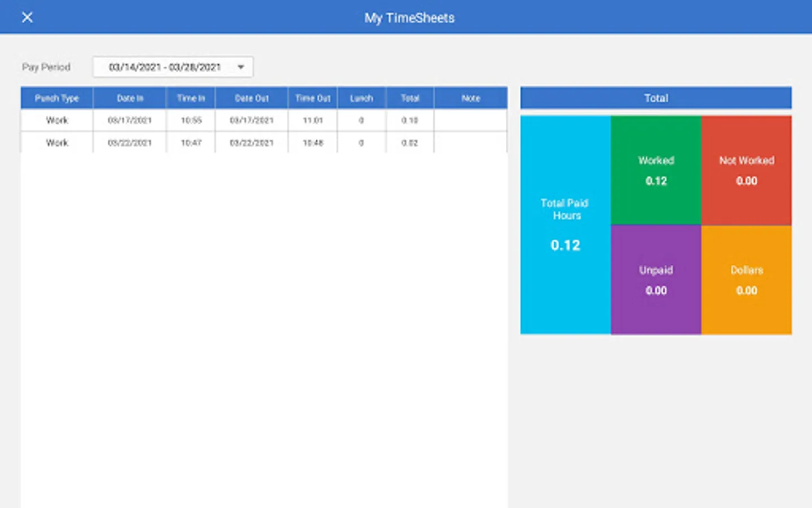Select the Date Out column header
Viewport: 812px width, 508px height.
[x=251, y=98]
